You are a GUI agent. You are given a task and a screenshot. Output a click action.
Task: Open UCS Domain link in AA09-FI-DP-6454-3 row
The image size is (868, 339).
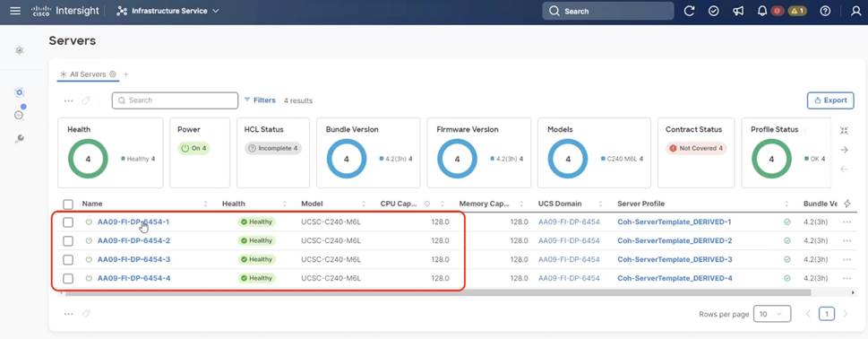[569, 260]
